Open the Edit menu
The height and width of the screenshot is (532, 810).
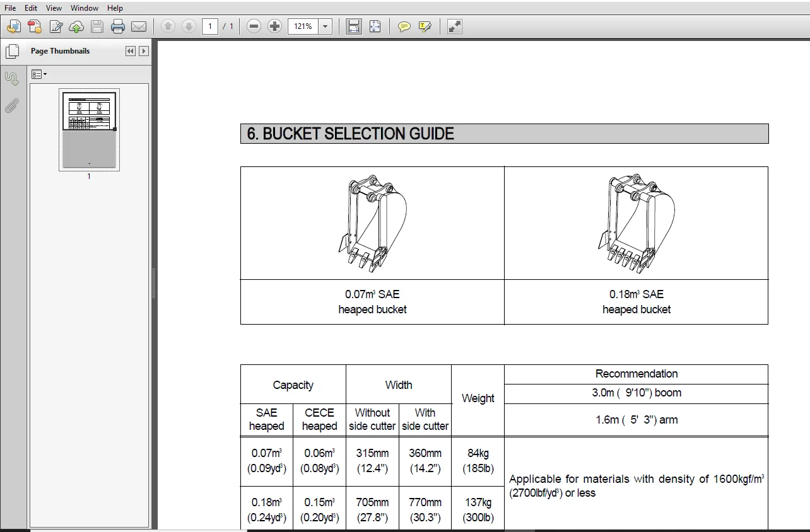click(x=30, y=8)
